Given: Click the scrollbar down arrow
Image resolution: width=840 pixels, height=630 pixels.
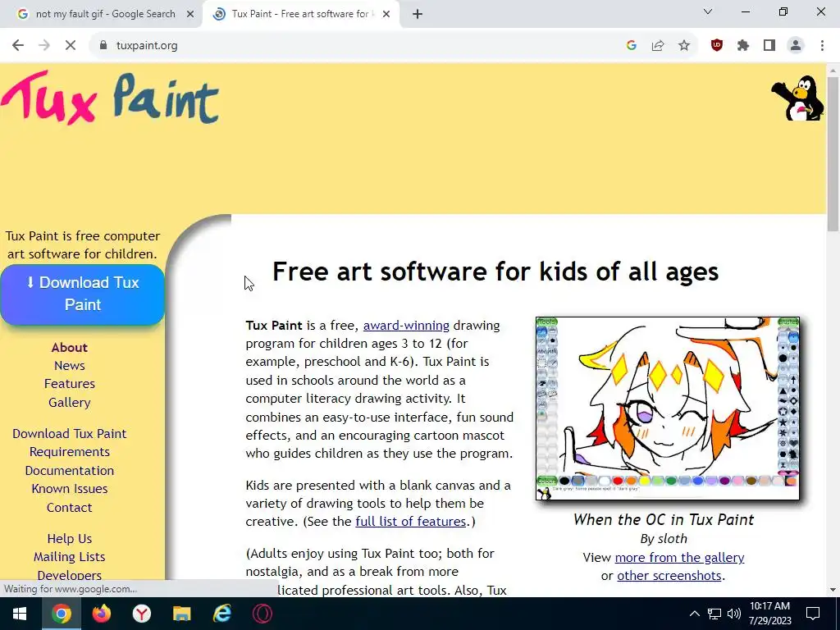Looking at the screenshot, I should tap(833, 590).
